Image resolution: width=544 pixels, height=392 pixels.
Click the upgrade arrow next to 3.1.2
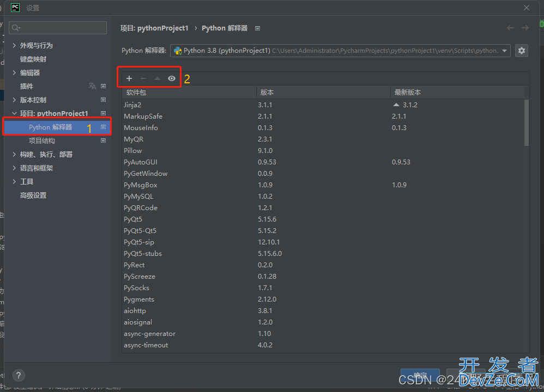[396, 105]
